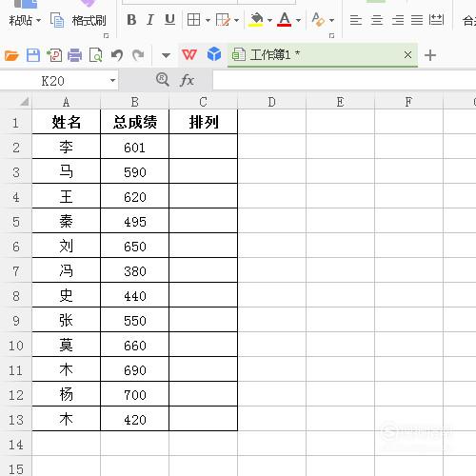Open print preview
Viewport: 476px width, 476px height.
click(x=95, y=55)
